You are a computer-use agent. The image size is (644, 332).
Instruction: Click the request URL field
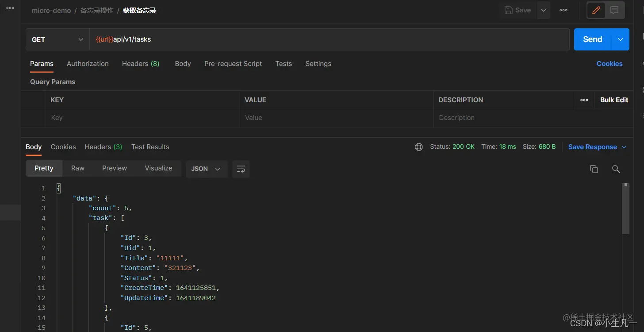(x=330, y=39)
